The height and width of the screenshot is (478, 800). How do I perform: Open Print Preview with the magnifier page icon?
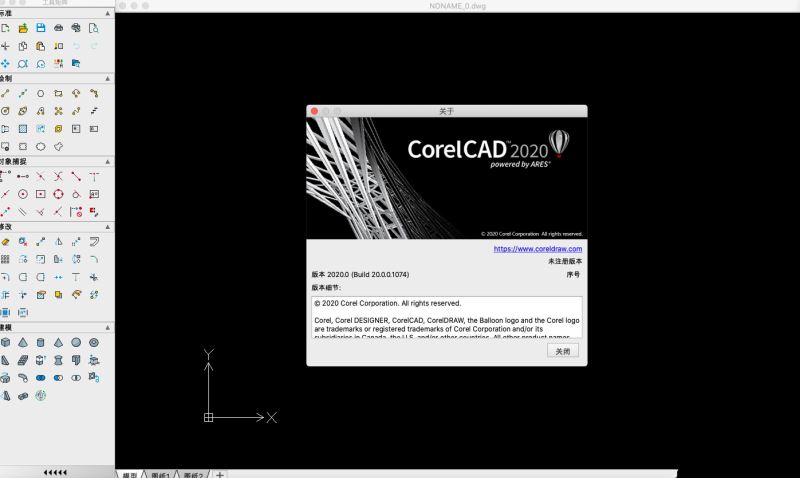click(x=94, y=28)
